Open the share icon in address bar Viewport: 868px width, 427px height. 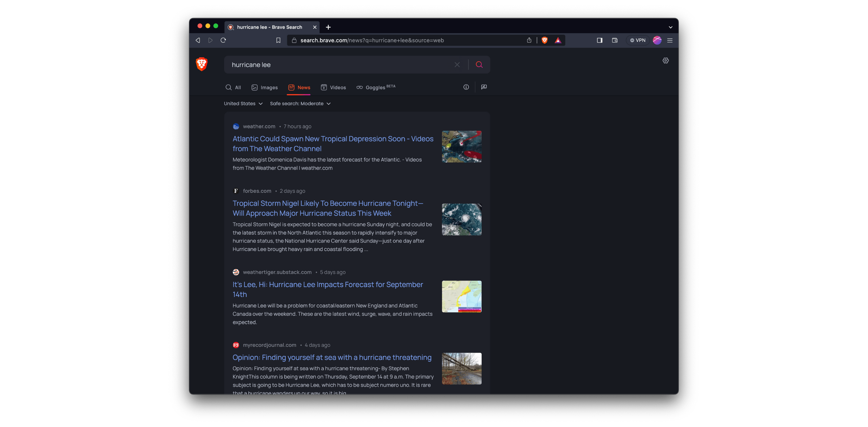click(x=529, y=40)
